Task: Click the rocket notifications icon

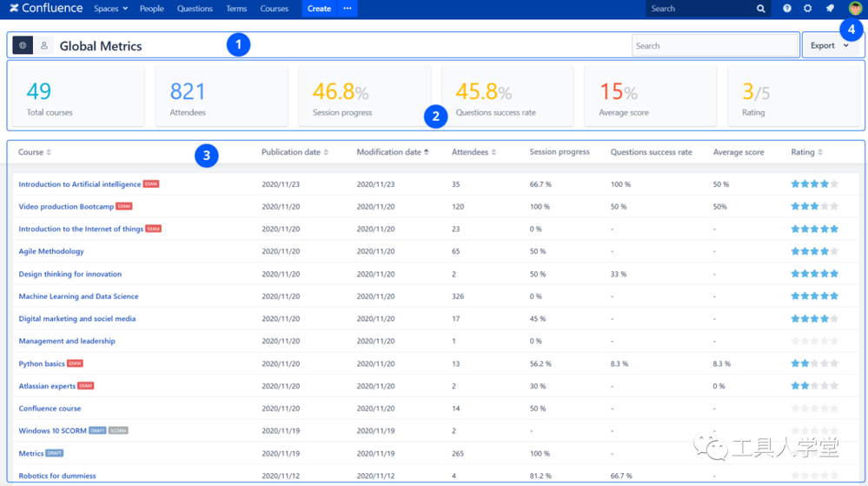Action: pos(830,9)
